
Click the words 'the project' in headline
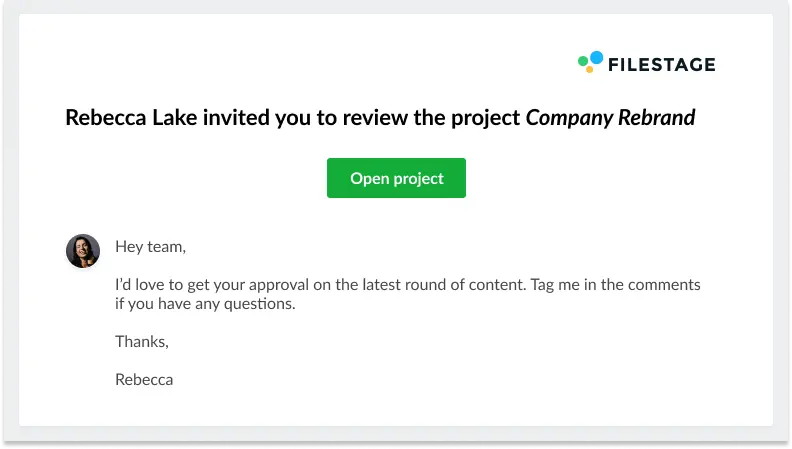[467, 118]
